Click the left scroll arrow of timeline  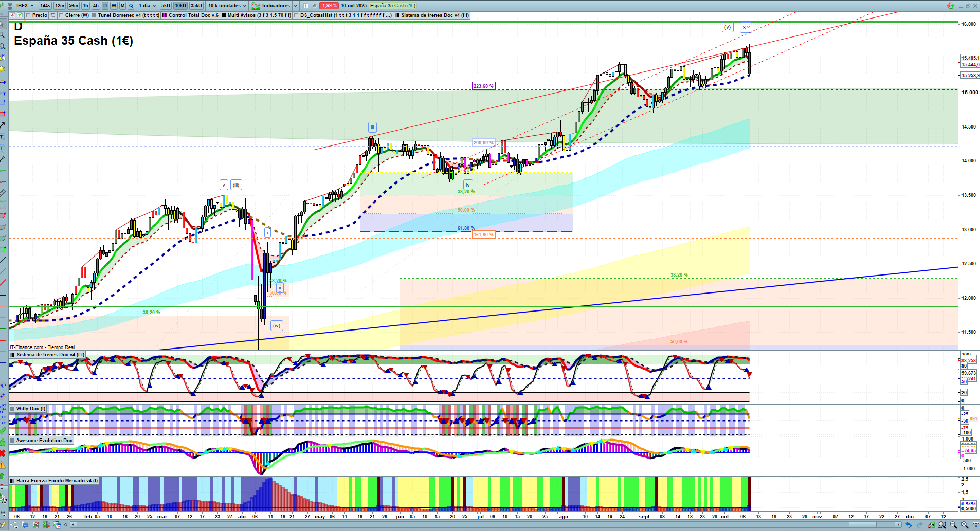click(x=74, y=525)
